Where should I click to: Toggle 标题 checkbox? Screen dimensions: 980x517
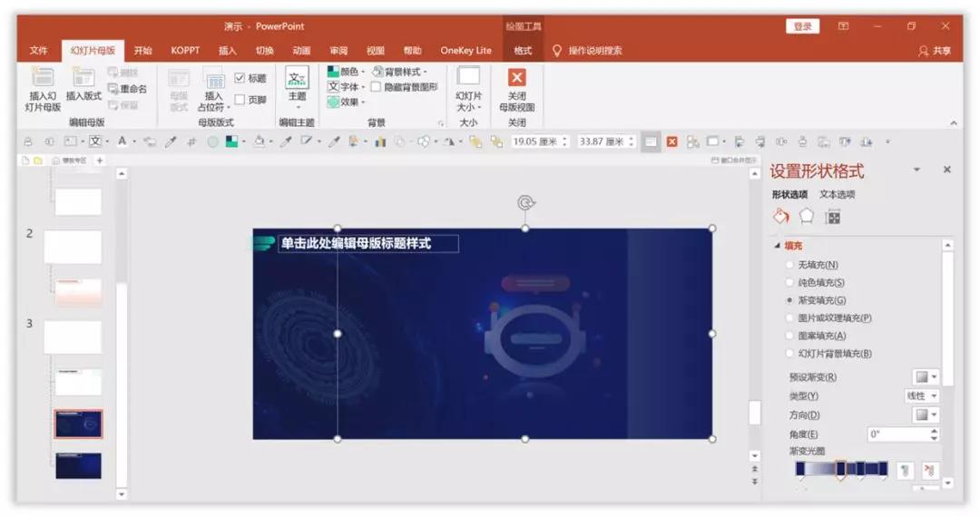coord(240,78)
